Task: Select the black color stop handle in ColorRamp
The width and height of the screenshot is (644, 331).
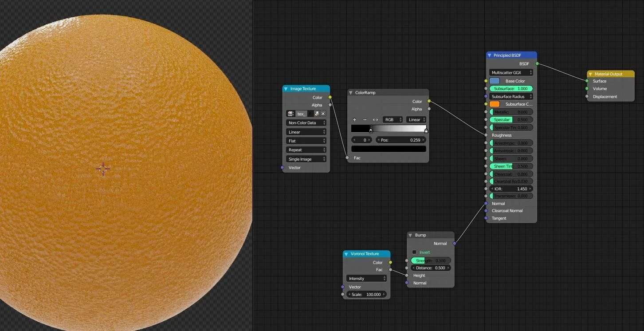Action: [371, 130]
